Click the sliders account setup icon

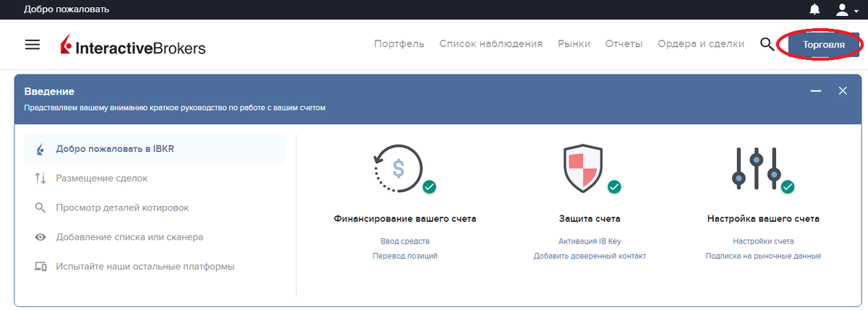[756, 168]
